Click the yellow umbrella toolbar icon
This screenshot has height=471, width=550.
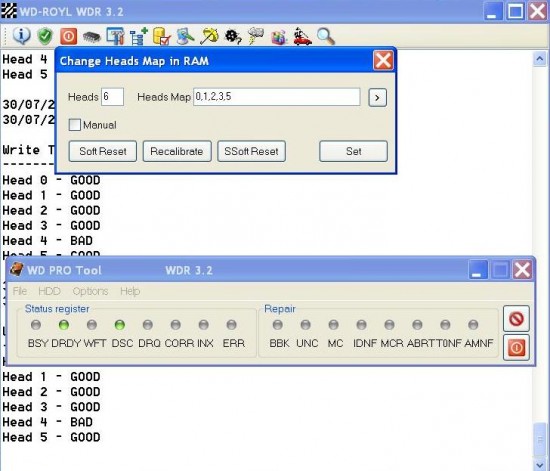(x=209, y=36)
